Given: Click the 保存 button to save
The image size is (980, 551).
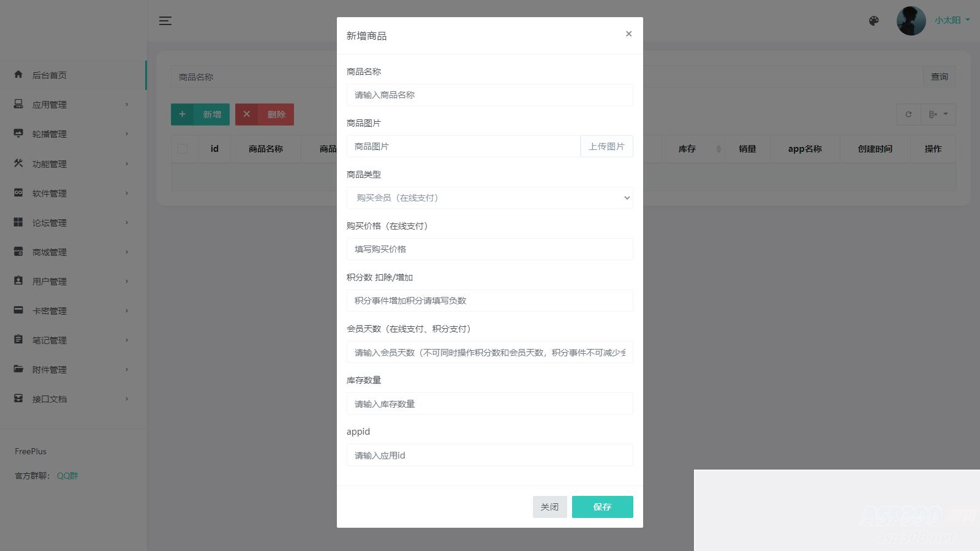Looking at the screenshot, I should tap(602, 506).
